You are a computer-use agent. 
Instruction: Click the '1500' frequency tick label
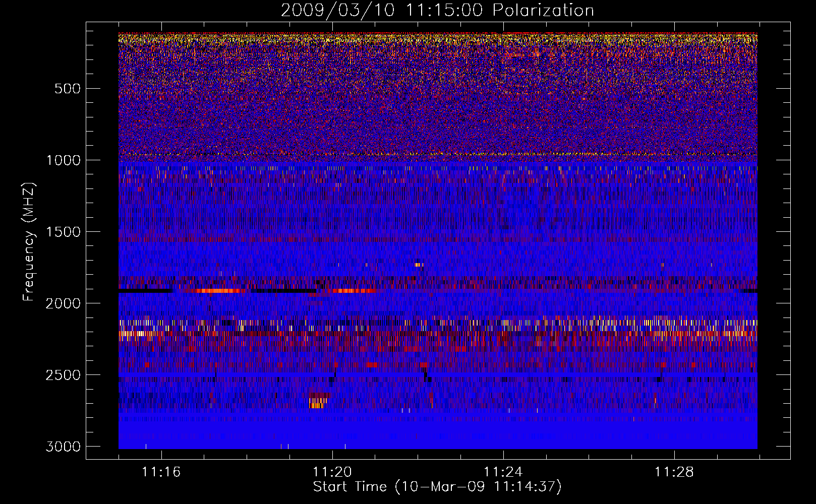63,232
